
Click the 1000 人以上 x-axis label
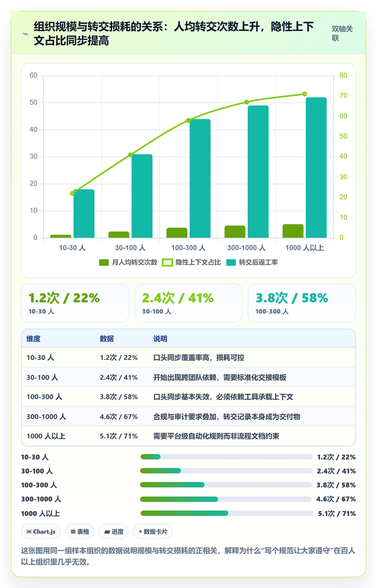pyautogui.click(x=305, y=248)
